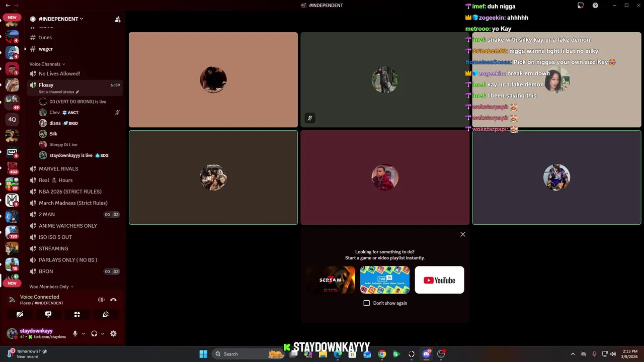Screen dimensions: 644x362
Task: Open Microsoft Edge from the taskbar
Action: click(338, 354)
